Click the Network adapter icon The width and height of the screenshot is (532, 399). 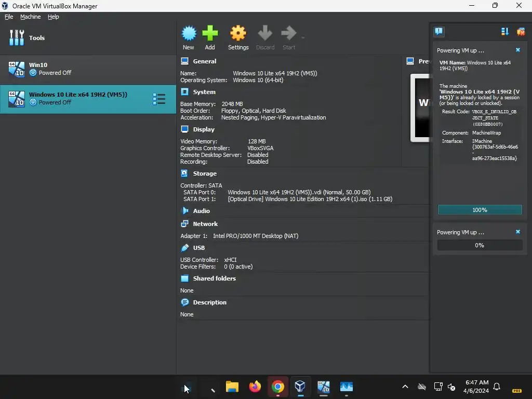tap(184, 223)
